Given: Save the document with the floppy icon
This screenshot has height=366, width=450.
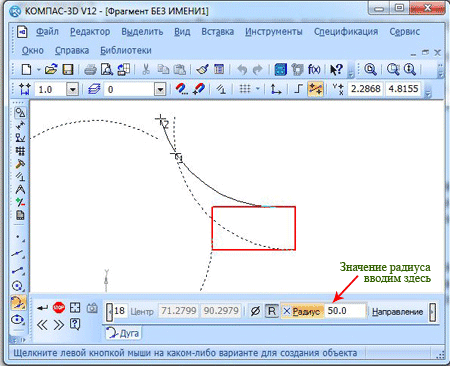Looking at the screenshot, I should pyautogui.click(x=68, y=70).
